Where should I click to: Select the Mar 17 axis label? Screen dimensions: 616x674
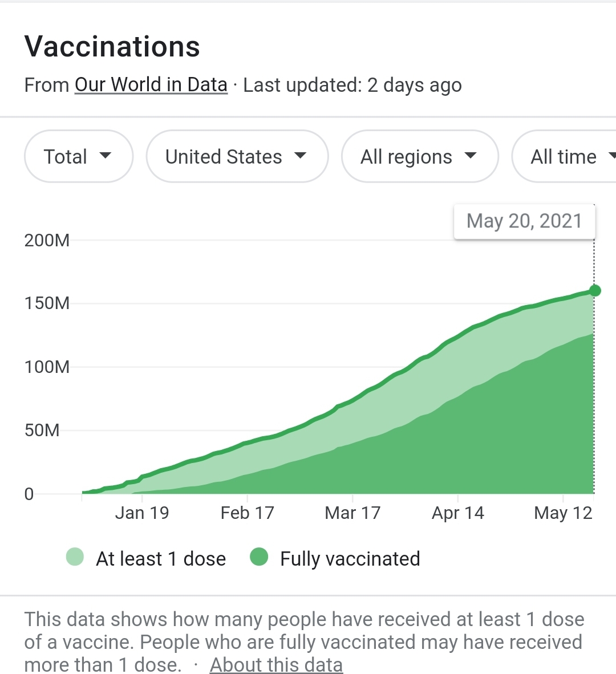click(352, 513)
